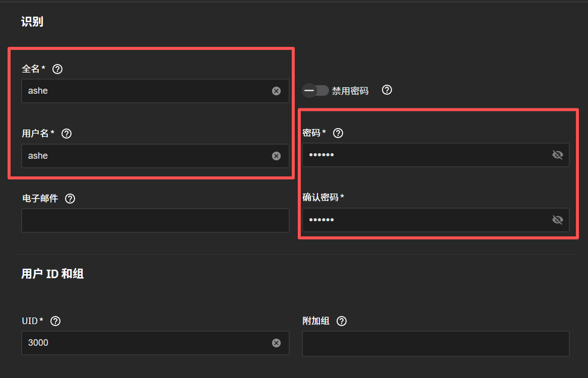
Task: Open the 附加组 selection box
Action: click(x=435, y=344)
